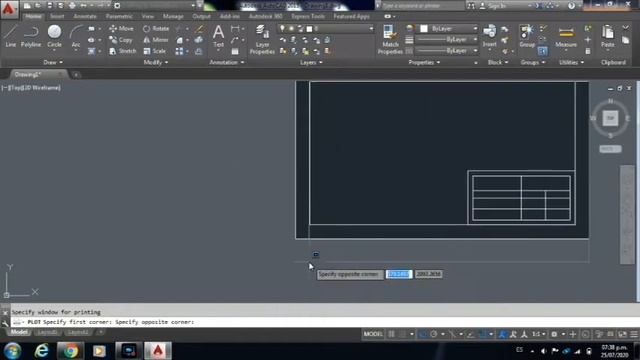Toggle object snap in status bar
The image size is (640, 360).
point(483,334)
